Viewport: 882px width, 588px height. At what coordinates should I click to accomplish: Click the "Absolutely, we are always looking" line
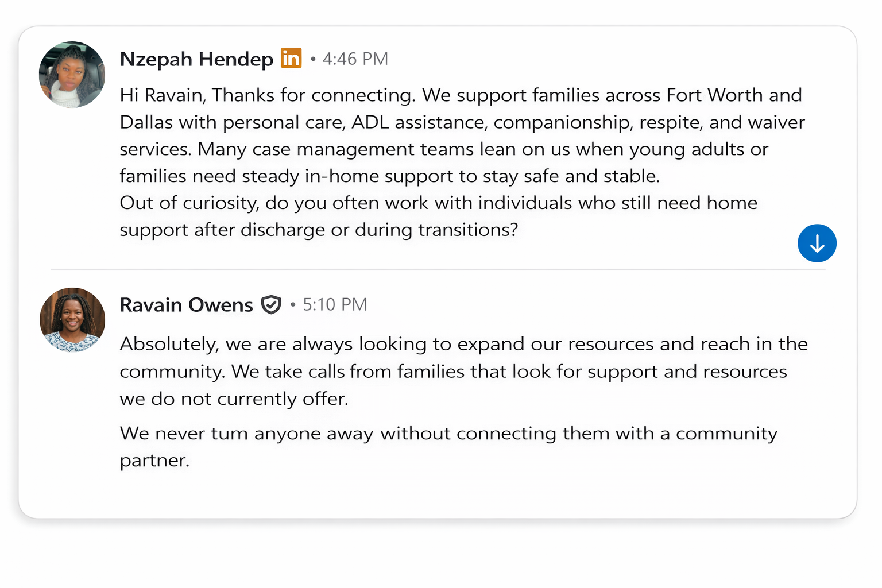(463, 344)
